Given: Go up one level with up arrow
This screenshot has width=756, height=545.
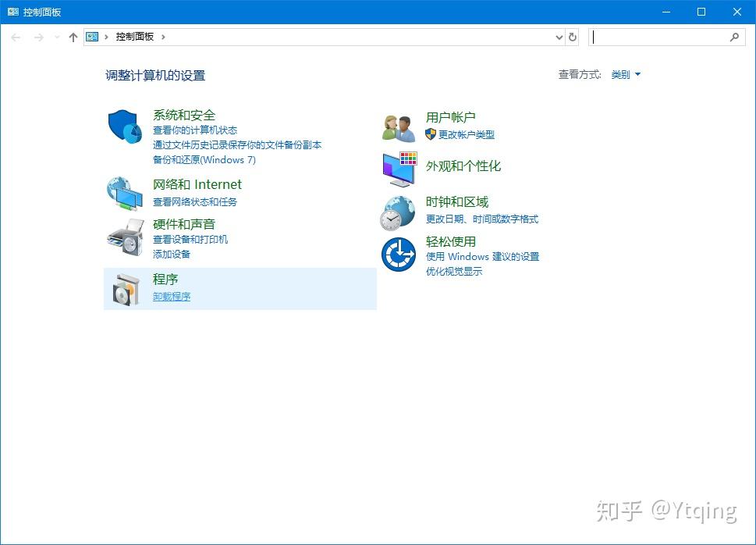Looking at the screenshot, I should [x=73, y=37].
